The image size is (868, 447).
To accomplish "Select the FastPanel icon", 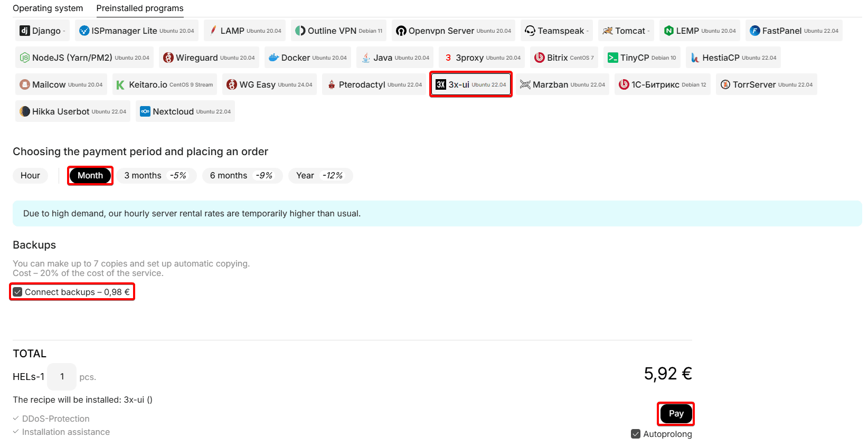I will coord(755,31).
